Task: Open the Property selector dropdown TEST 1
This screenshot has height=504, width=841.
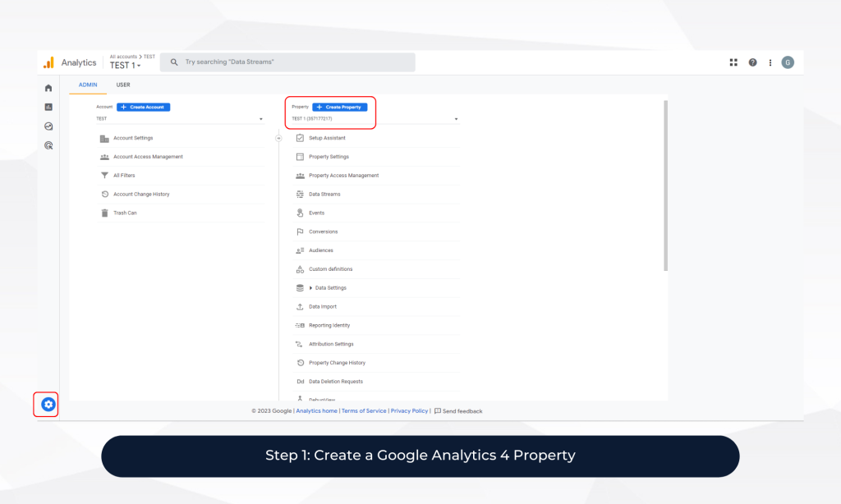Action: (x=375, y=119)
